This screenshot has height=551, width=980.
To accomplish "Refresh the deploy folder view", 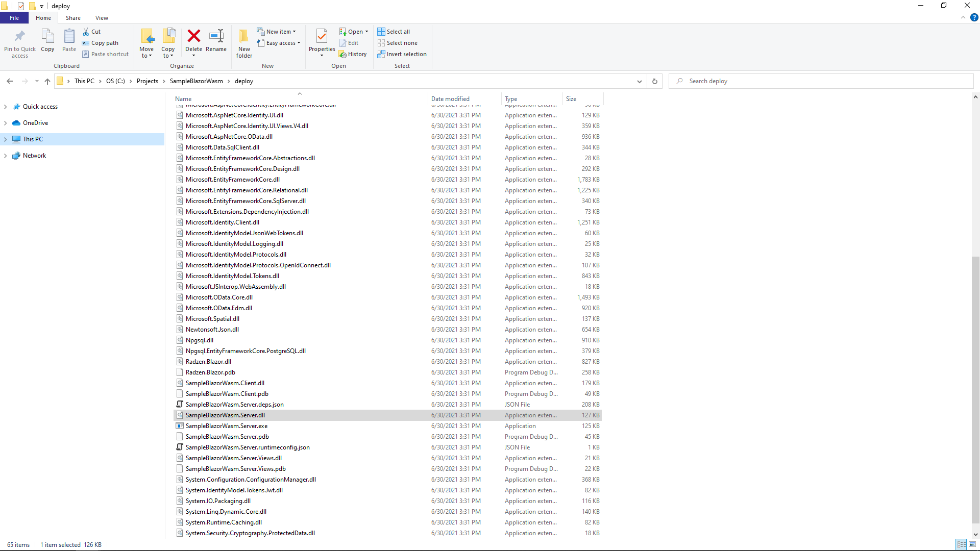I will coord(655,81).
